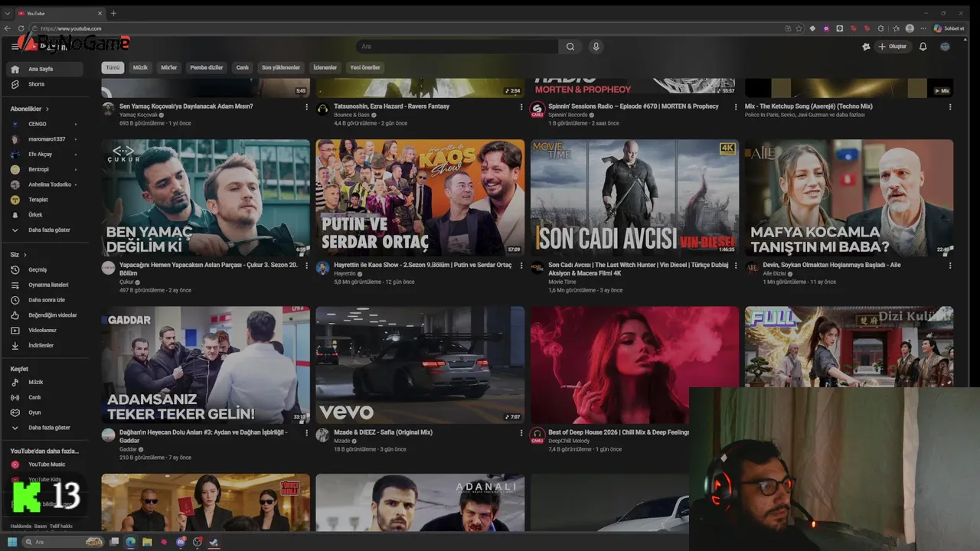Explore Müzik under Keşfet
980x551 pixels.
coord(45,382)
